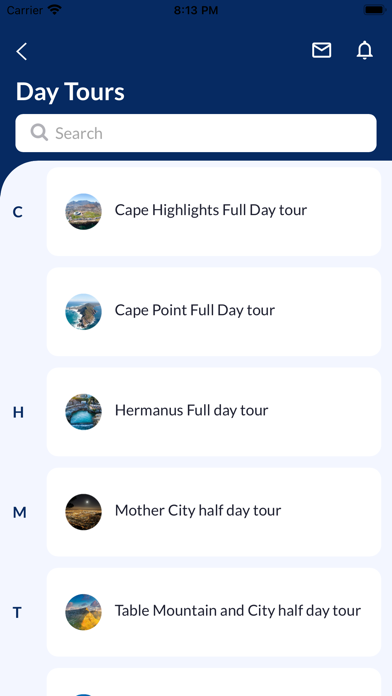392x696 pixels.
Task: Tap the Search input field
Action: coord(196,133)
